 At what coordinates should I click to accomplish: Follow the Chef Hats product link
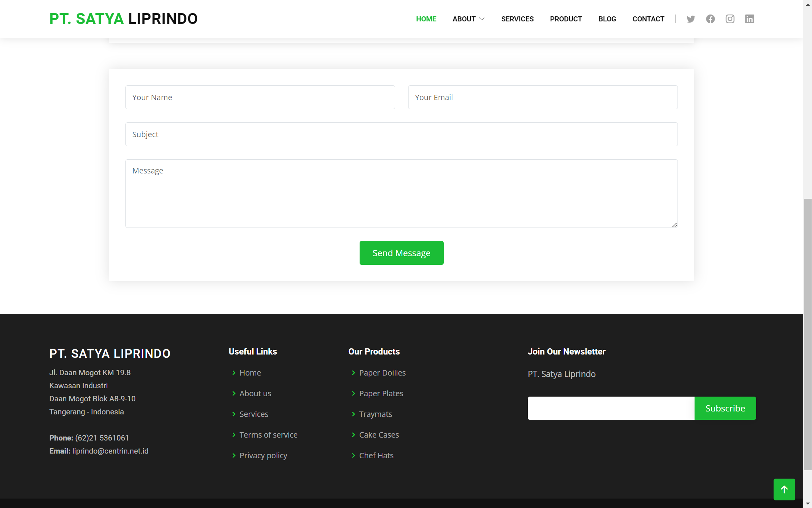[376, 455]
